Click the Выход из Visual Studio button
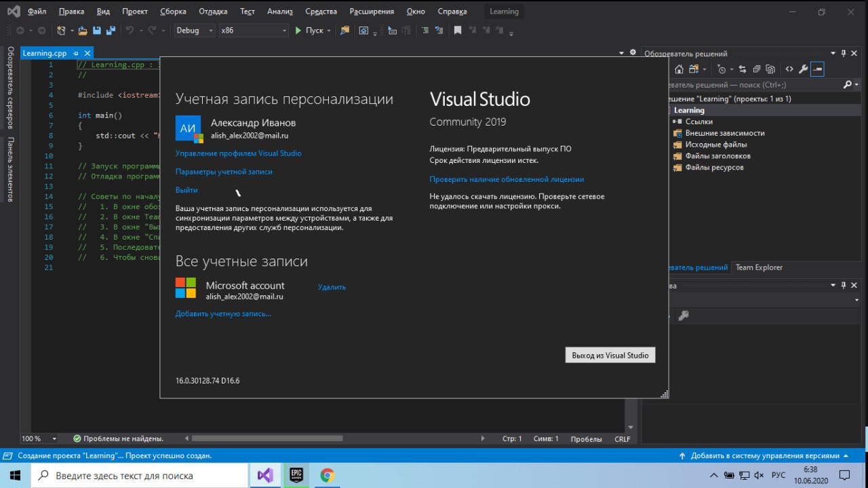The height and width of the screenshot is (488, 868). tap(610, 355)
